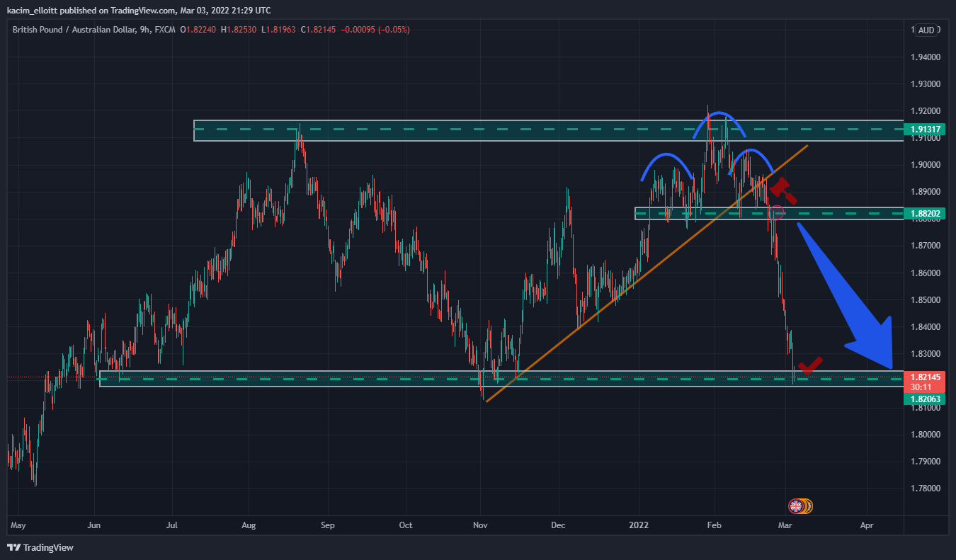Click the open value O1.82240
The height and width of the screenshot is (560, 956).
[x=199, y=30]
